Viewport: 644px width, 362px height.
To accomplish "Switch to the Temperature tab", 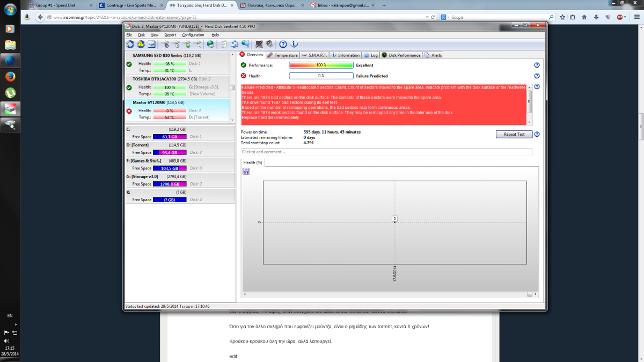I will 282,55.
